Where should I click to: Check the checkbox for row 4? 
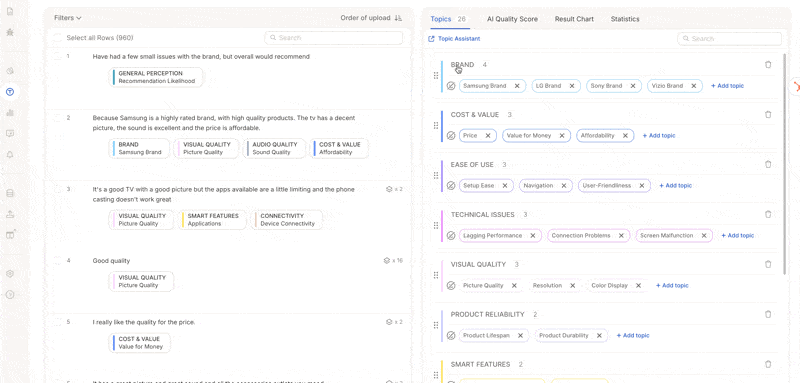(x=58, y=261)
